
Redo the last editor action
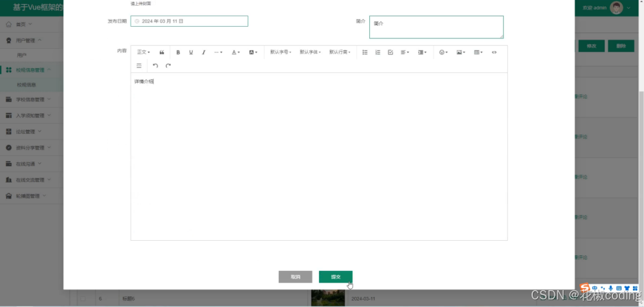pyautogui.click(x=168, y=66)
